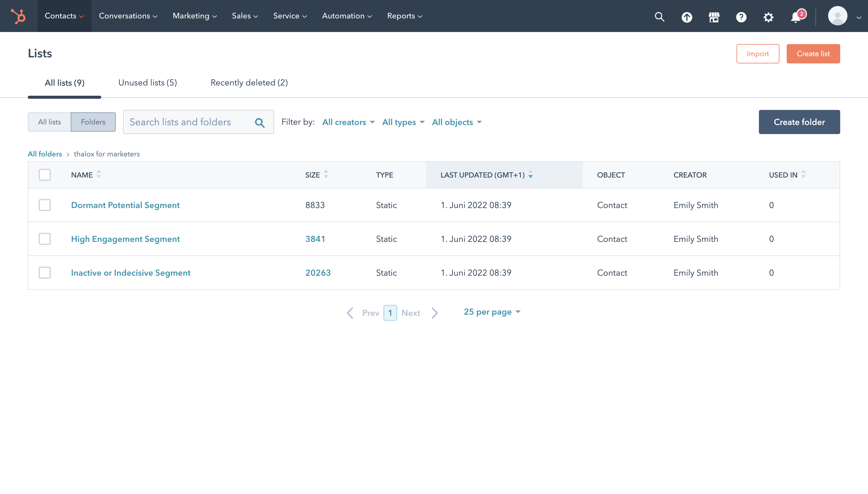
Task: Open notifications bell icon
Action: point(796,17)
